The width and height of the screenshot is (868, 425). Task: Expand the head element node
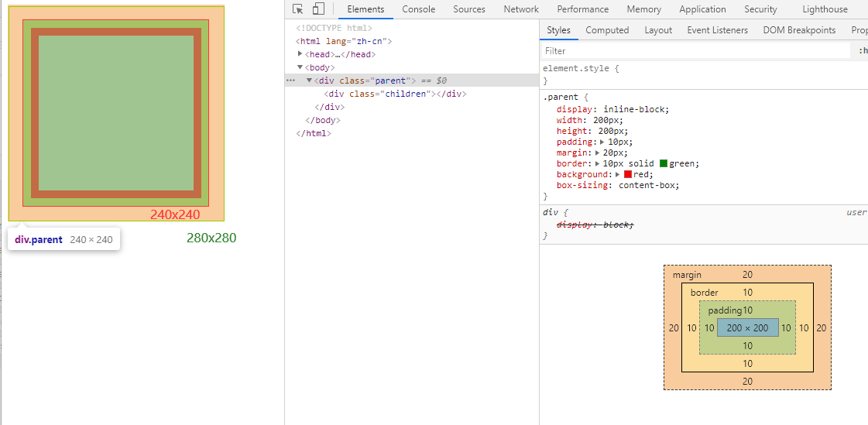pyautogui.click(x=300, y=53)
